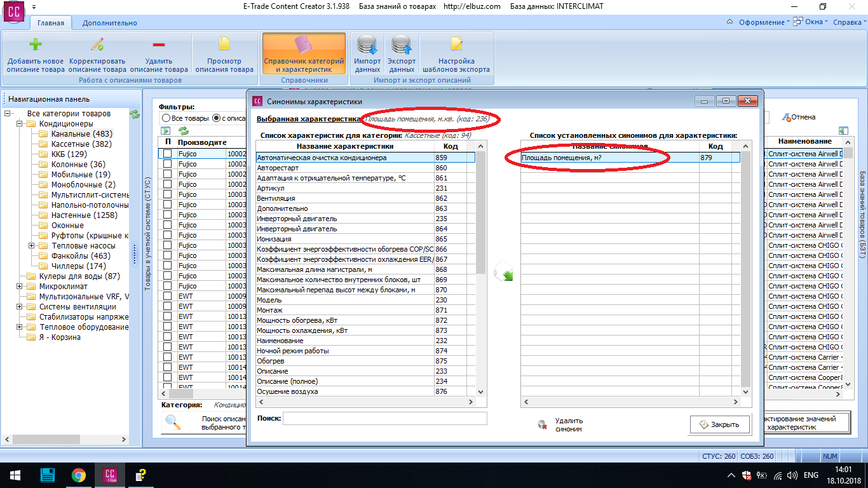The image size is (868, 488).
Task: Click the red delete product description icon
Action: point(159,45)
